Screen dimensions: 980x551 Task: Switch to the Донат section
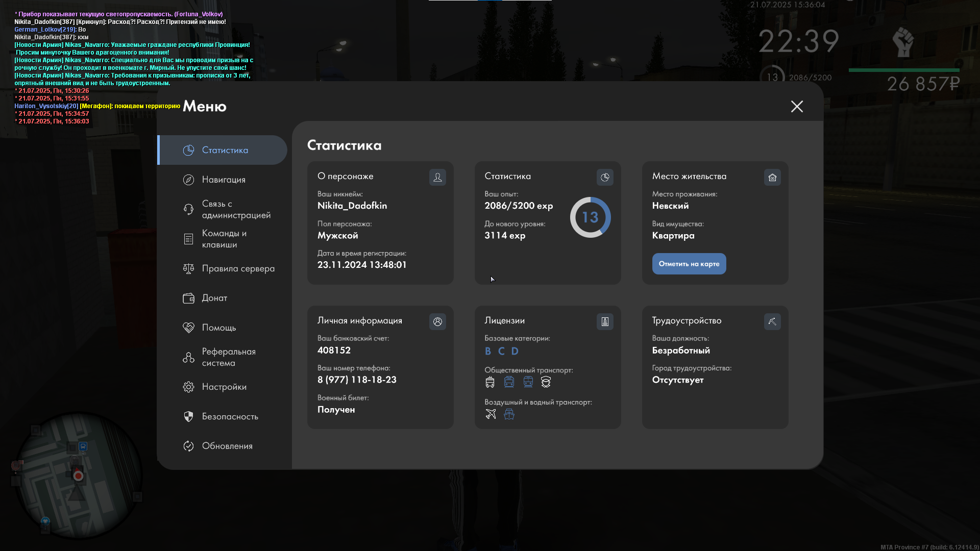pos(214,298)
